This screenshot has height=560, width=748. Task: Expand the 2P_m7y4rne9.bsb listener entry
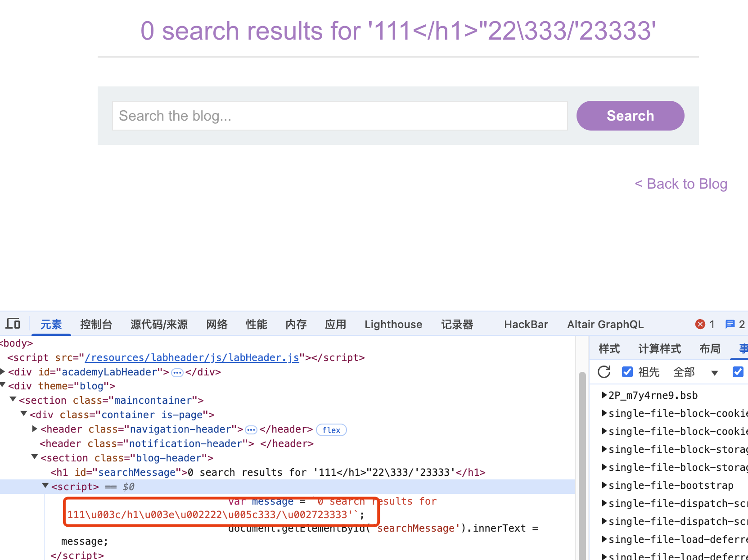[x=604, y=395]
